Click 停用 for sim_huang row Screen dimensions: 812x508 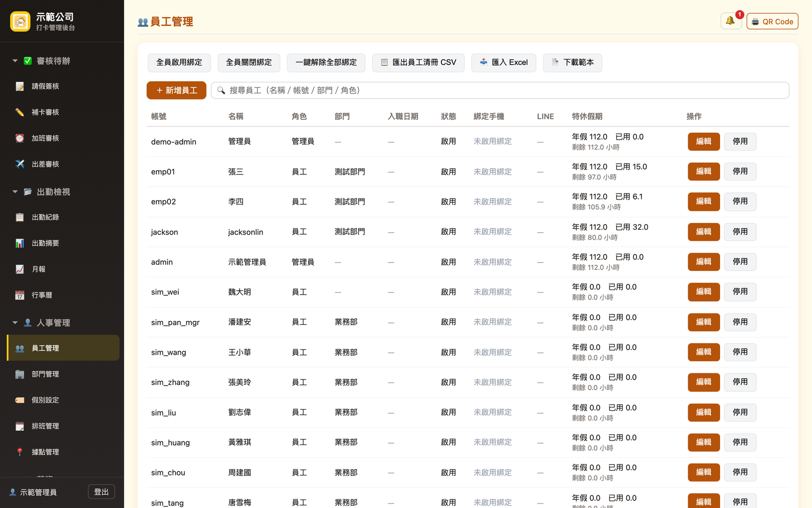740,442
